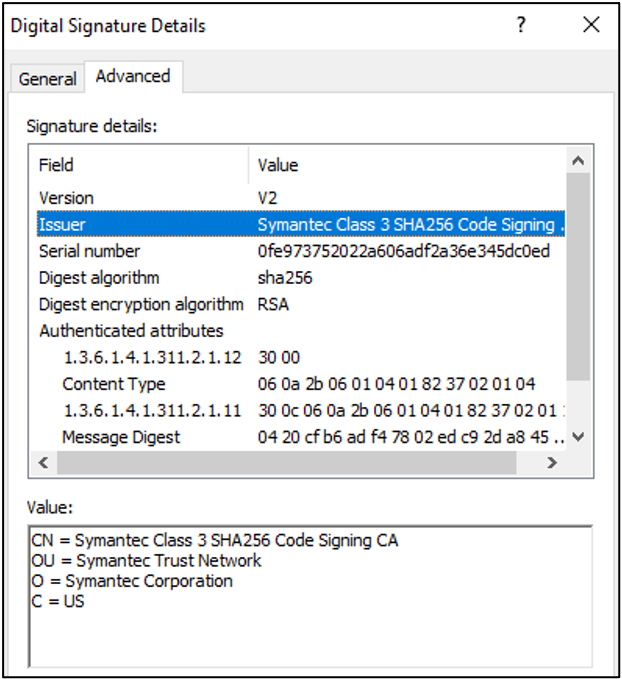The height and width of the screenshot is (679, 622).
Task: Select the Message Digest row
Action: [x=301, y=437]
